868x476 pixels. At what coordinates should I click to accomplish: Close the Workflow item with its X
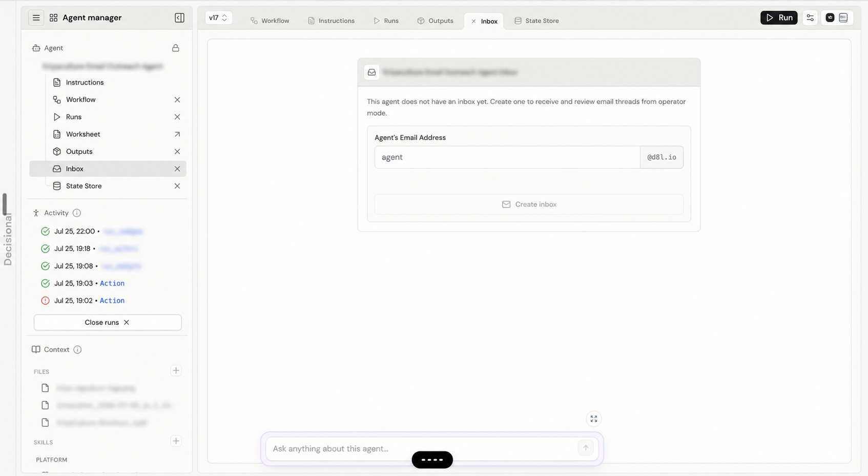coord(177,99)
